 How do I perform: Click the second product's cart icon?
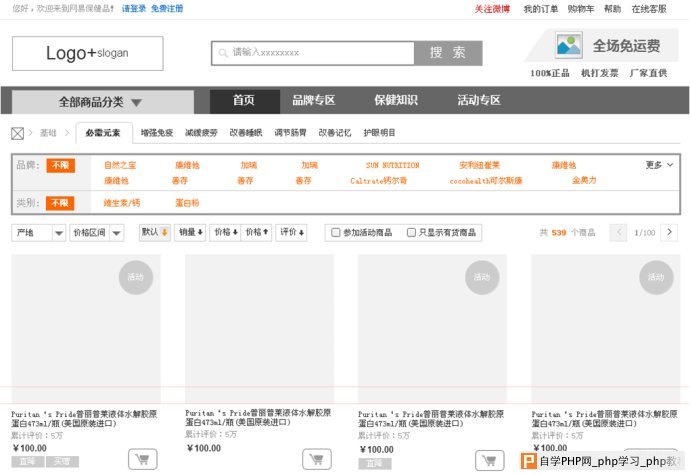317,459
